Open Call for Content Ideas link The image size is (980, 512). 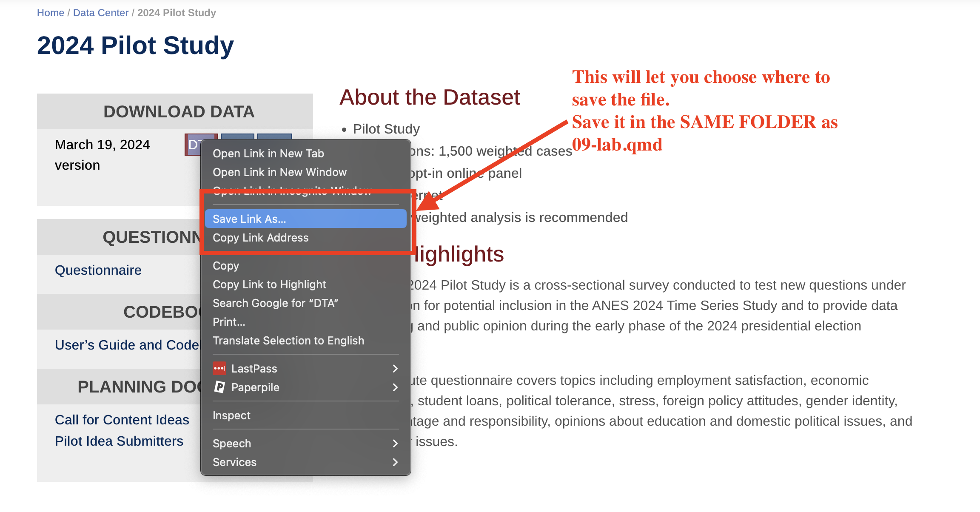coord(122,420)
